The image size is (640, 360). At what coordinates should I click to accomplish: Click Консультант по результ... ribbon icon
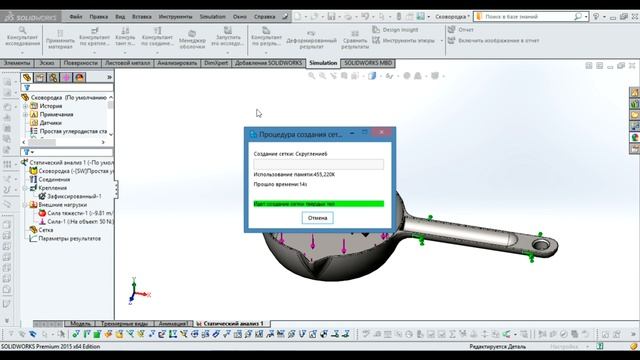[x=266, y=37]
